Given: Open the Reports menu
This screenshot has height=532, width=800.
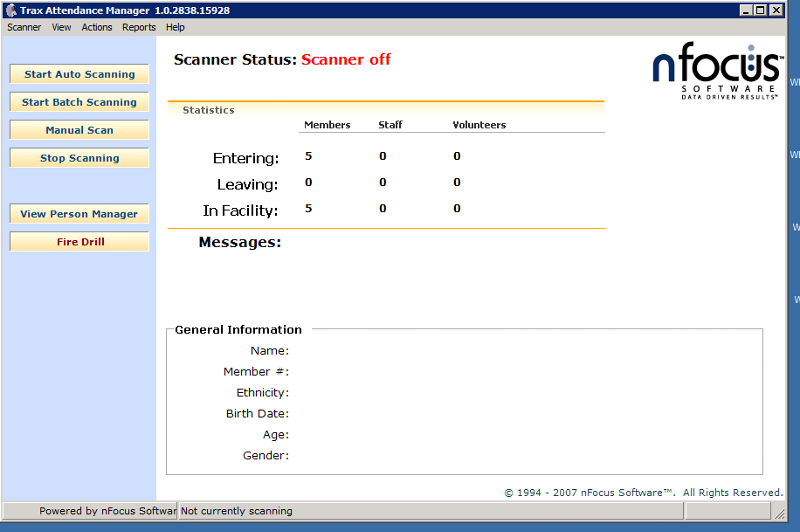Looking at the screenshot, I should click(139, 28).
